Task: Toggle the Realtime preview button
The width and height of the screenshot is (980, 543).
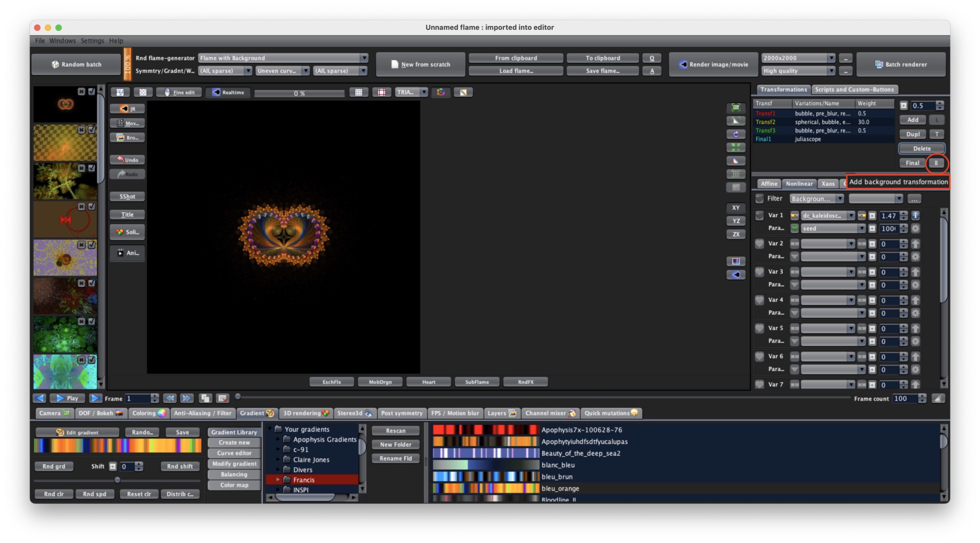Action: [x=228, y=92]
